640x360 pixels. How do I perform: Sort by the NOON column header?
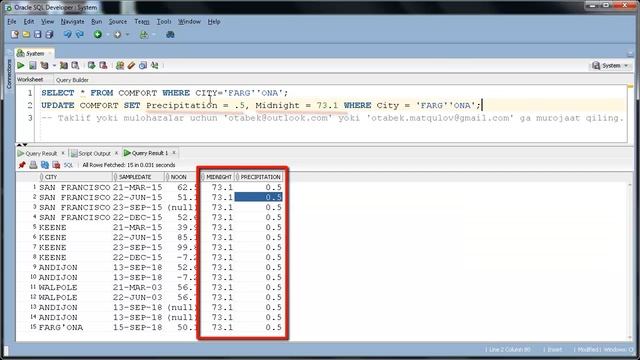click(181, 177)
